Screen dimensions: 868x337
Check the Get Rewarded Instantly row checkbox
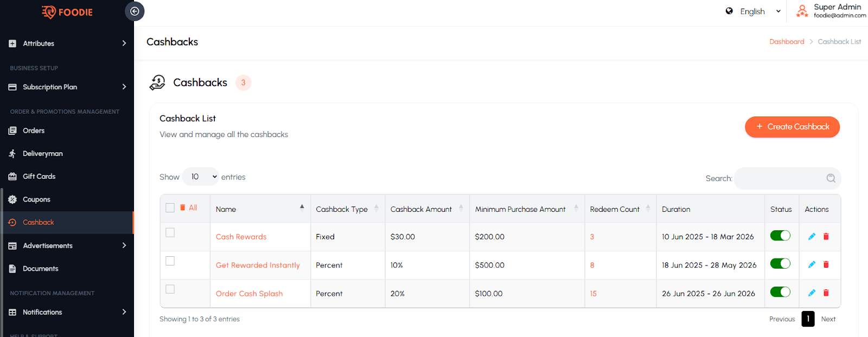170,261
